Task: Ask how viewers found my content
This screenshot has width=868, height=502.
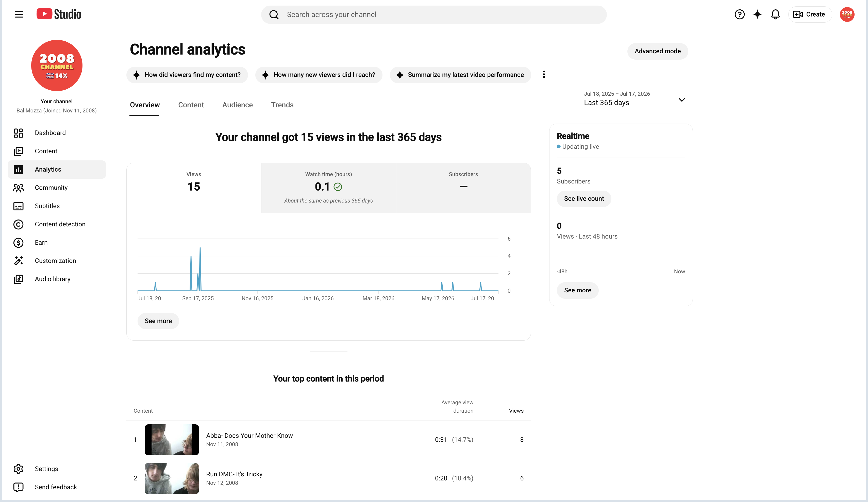Action: pos(187,75)
